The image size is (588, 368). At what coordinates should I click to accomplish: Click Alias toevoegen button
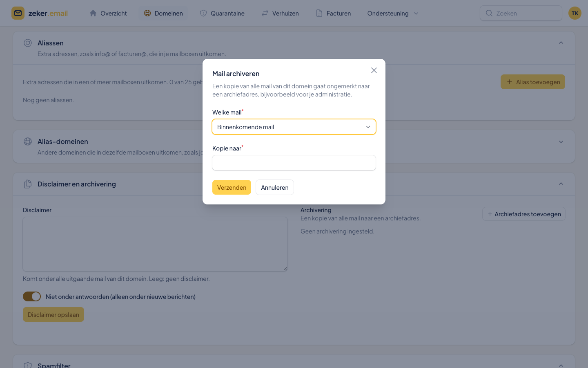tap(533, 82)
